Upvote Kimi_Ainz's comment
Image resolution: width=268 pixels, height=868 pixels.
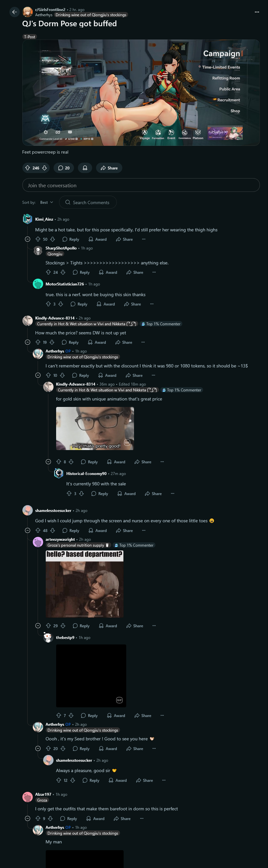(38, 239)
